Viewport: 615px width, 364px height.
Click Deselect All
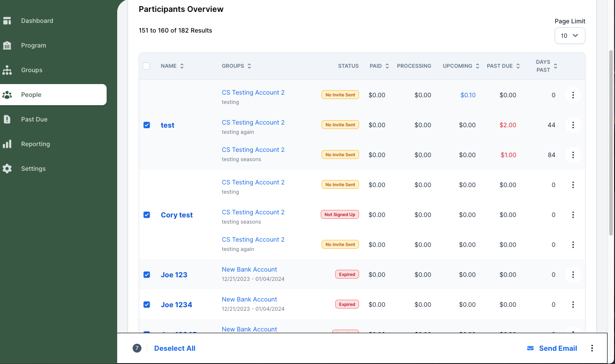(x=175, y=348)
